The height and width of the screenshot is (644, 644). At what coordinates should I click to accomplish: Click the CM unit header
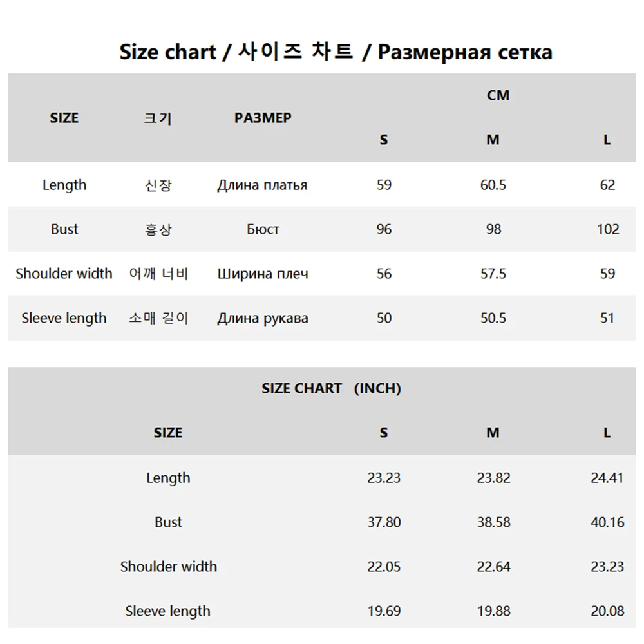tap(498, 95)
